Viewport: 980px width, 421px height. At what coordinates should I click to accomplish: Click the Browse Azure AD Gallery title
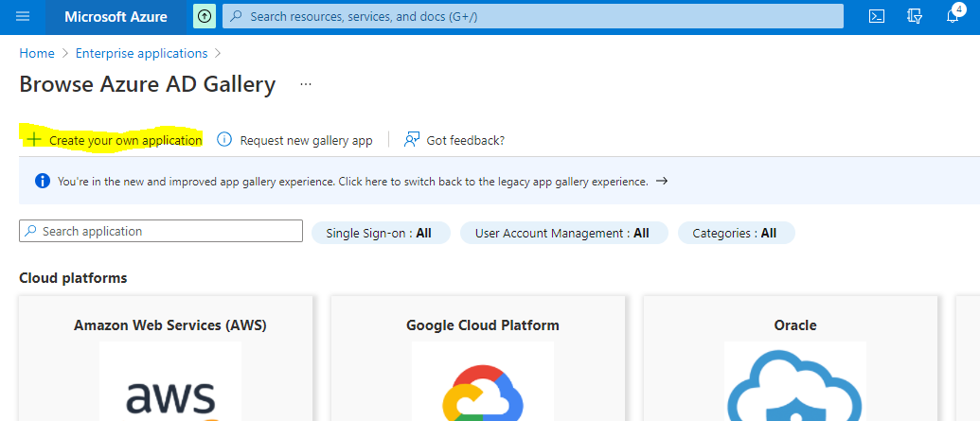click(x=148, y=84)
